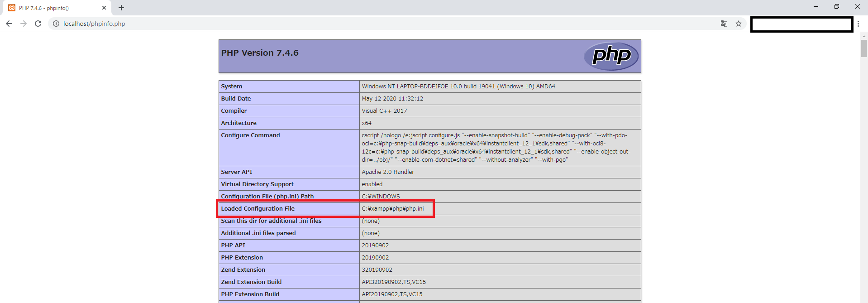Select the Loaded Configuration File label
The height and width of the screenshot is (303, 868).
[258, 209]
